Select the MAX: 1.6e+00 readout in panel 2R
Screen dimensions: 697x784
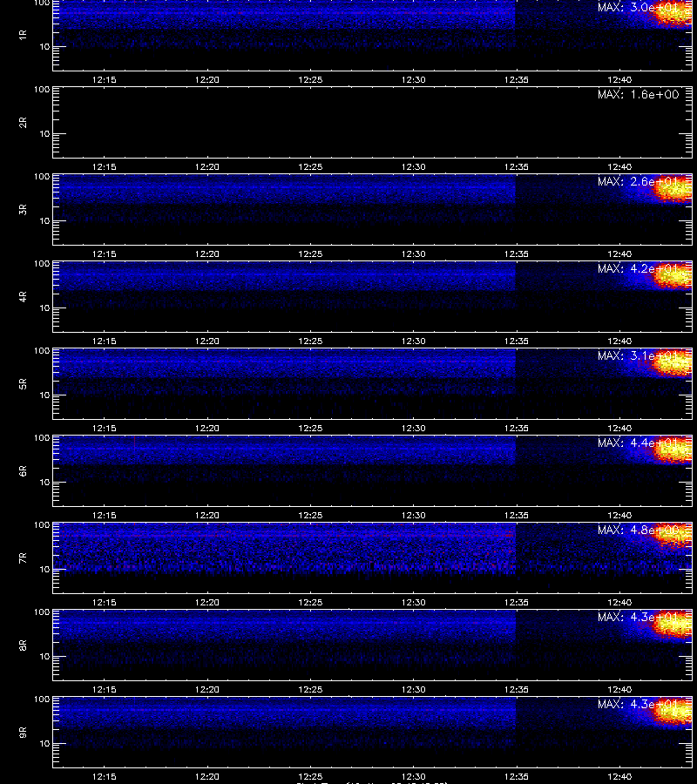click(x=638, y=94)
